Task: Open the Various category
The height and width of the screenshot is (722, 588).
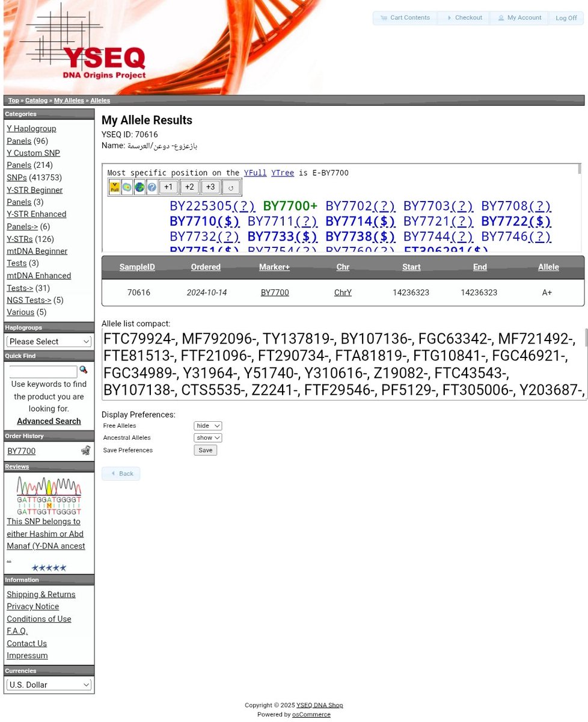Action: (20, 312)
